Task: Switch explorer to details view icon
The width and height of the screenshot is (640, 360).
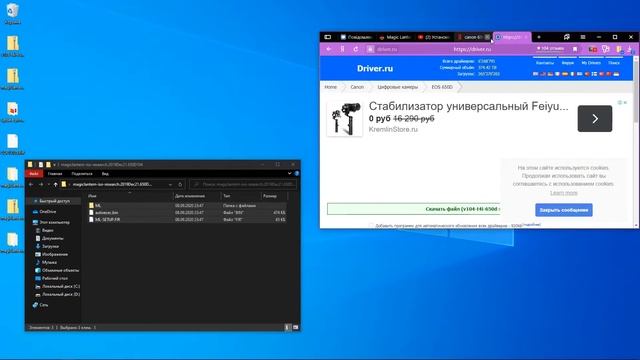Action: [x=288, y=327]
